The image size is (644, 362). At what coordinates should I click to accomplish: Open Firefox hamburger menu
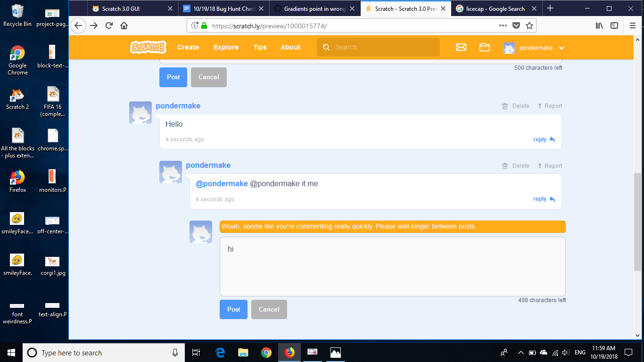click(x=633, y=25)
